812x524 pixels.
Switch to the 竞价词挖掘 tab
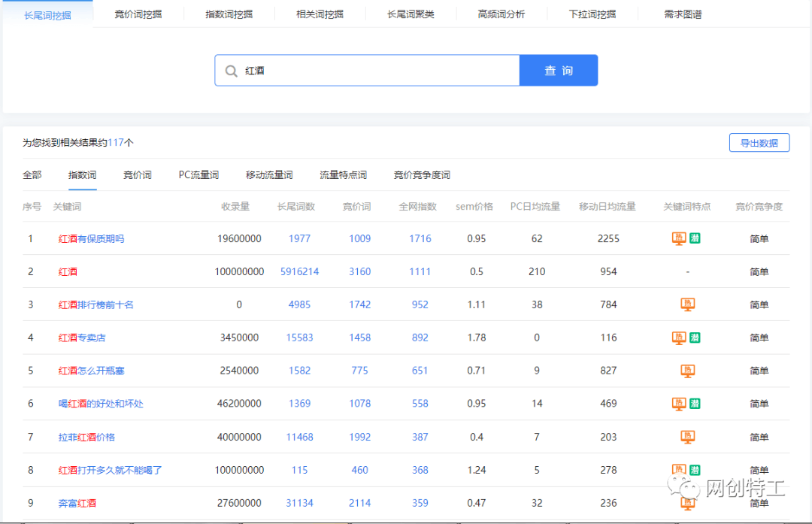[x=138, y=13]
